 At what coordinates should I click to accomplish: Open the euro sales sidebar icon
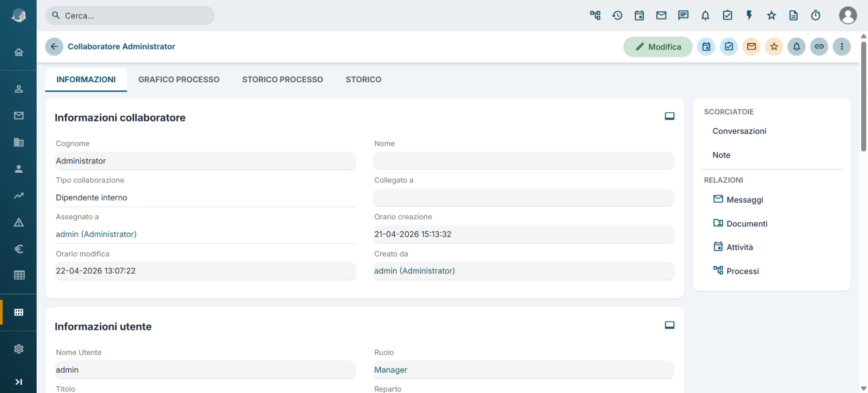(x=19, y=249)
